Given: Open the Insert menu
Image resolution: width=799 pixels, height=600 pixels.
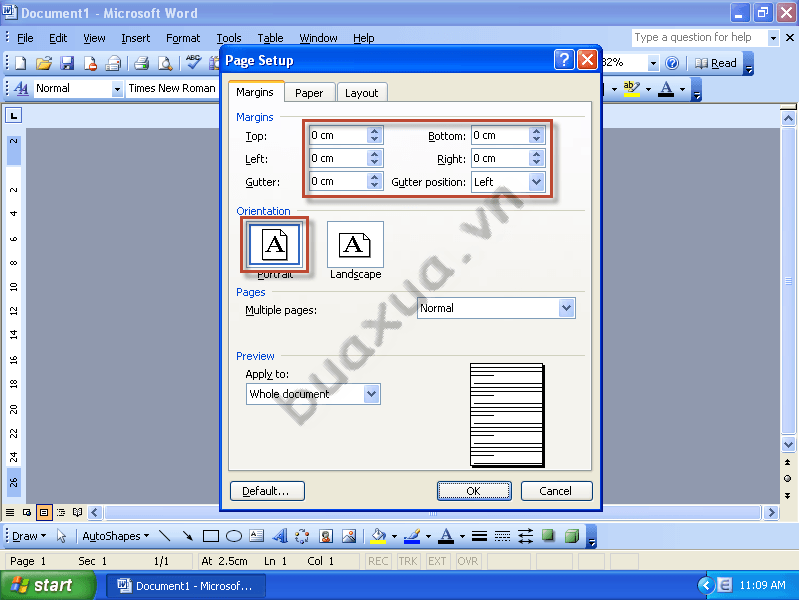Looking at the screenshot, I should pos(136,38).
